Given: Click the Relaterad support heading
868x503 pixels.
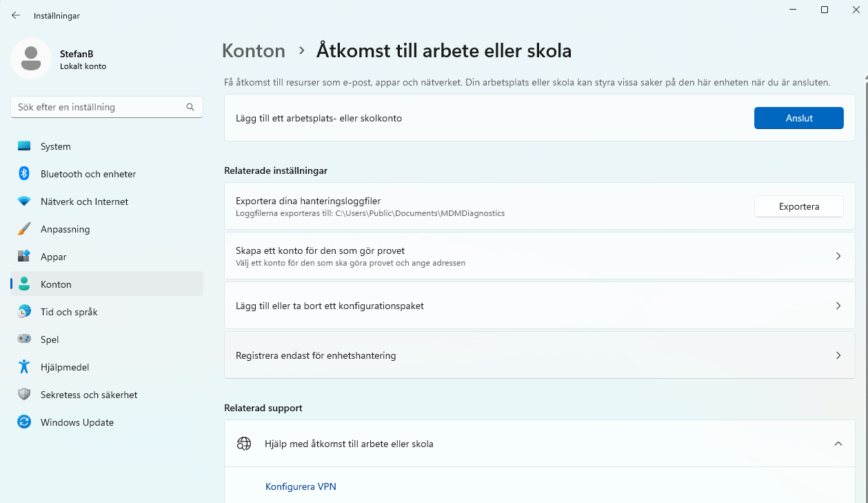Looking at the screenshot, I should (x=263, y=408).
